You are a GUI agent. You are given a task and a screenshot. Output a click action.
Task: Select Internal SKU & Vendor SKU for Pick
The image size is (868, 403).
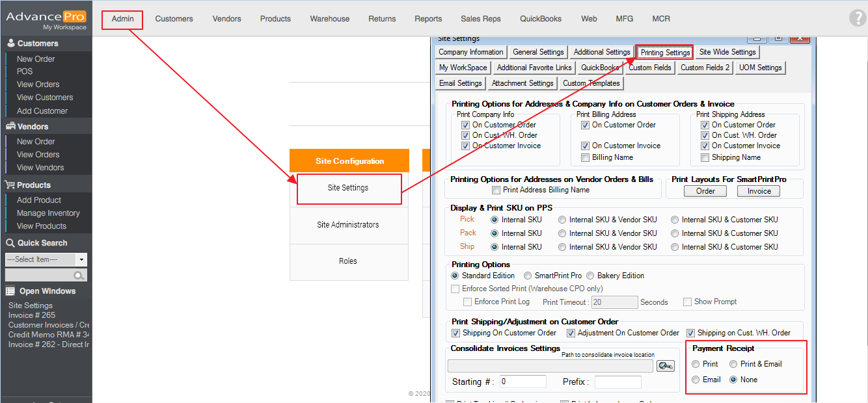(x=562, y=220)
